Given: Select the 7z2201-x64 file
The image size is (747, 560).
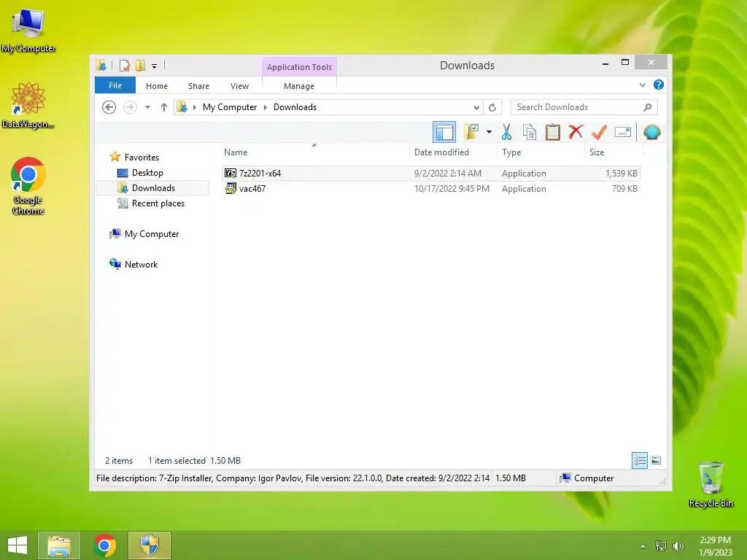Looking at the screenshot, I should (x=431, y=174).
